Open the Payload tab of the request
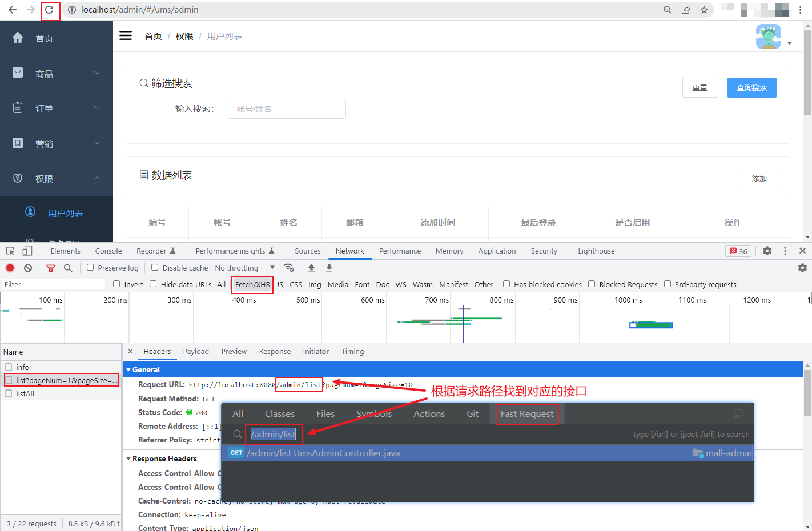The height and width of the screenshot is (531, 812). click(196, 351)
